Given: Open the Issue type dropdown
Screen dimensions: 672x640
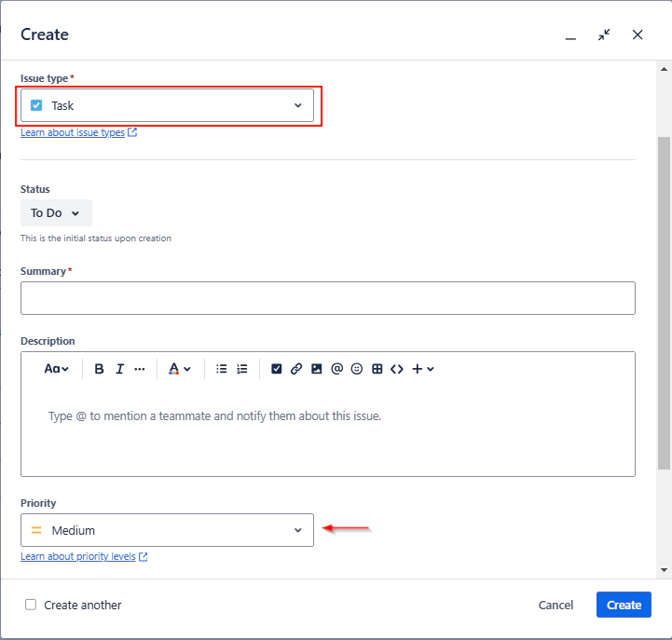Looking at the screenshot, I should [x=167, y=105].
